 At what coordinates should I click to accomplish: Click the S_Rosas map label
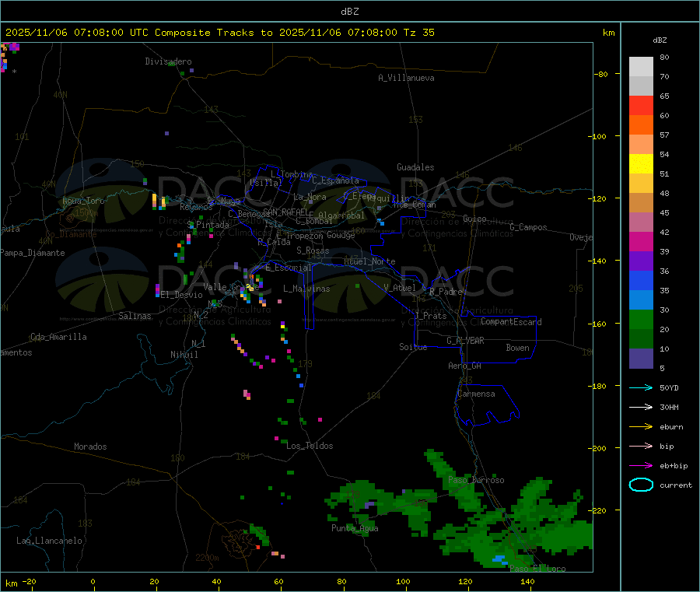click(x=313, y=250)
